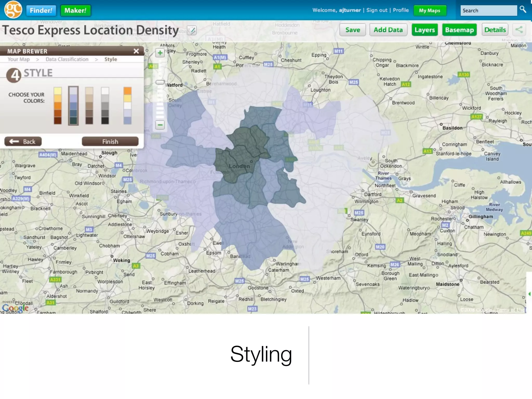The width and height of the screenshot is (532, 399).
Task: Zoom in with the plus icon
Action: (160, 53)
